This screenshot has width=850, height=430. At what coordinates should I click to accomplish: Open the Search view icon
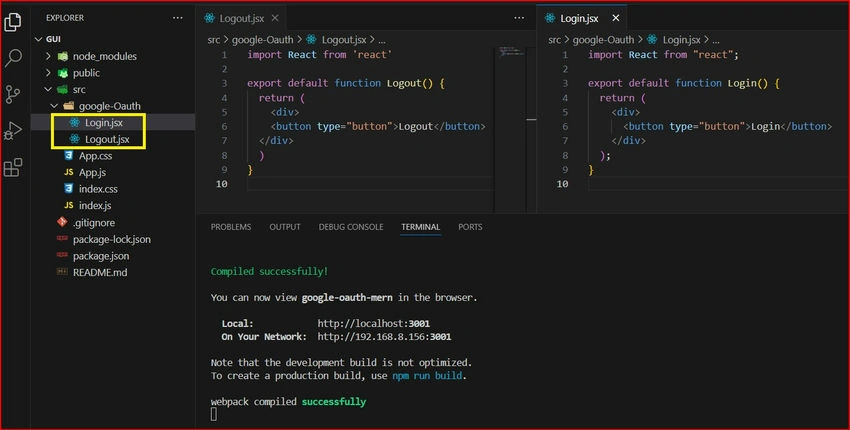(12, 57)
